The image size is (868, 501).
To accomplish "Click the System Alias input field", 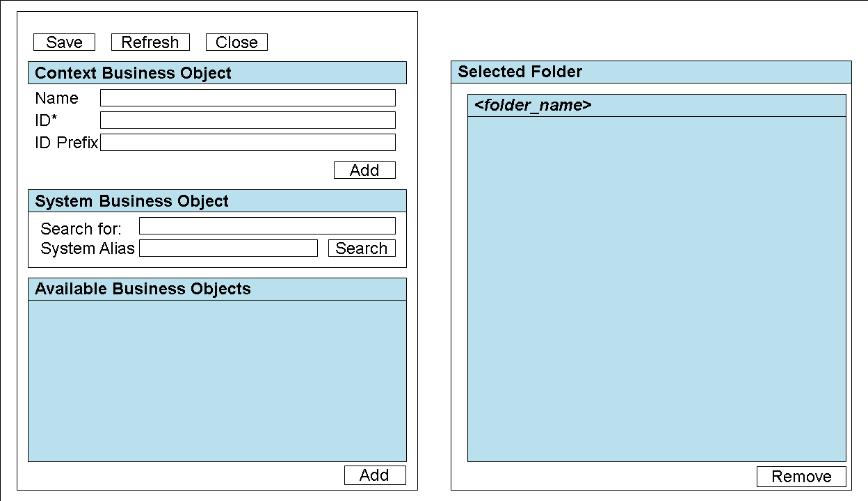I will (x=228, y=248).
